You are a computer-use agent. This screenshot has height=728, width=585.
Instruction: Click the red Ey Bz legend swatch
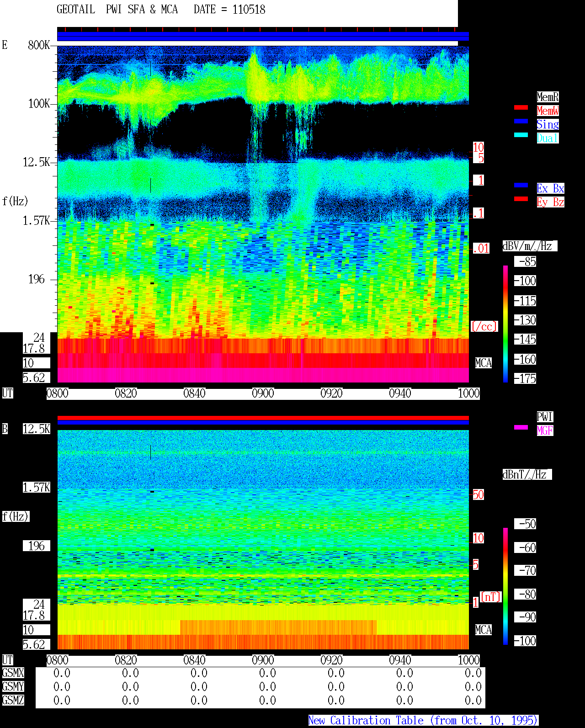(521, 199)
